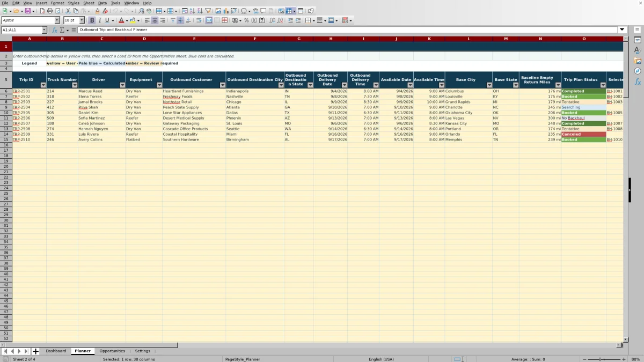Click the Add new sheet plus icon
644x362 pixels.
tap(35, 351)
